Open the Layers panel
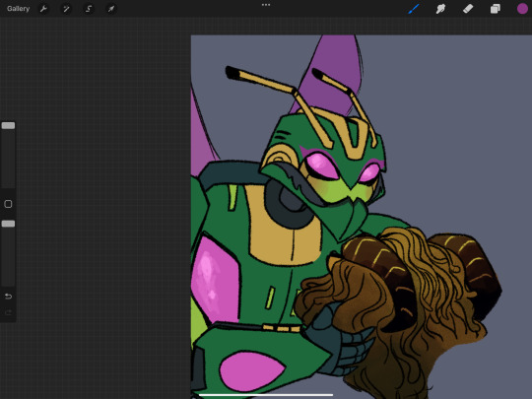Viewport: 532px width, 399px height. coord(495,9)
